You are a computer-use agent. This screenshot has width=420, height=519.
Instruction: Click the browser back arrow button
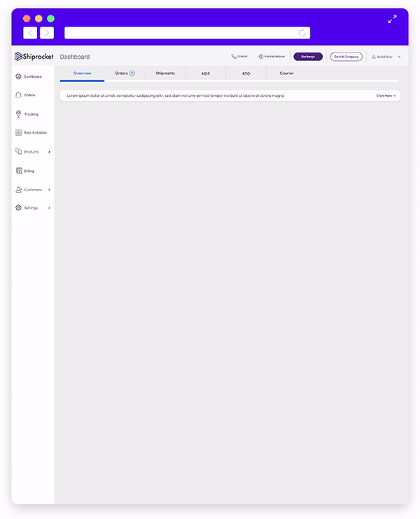(x=30, y=33)
